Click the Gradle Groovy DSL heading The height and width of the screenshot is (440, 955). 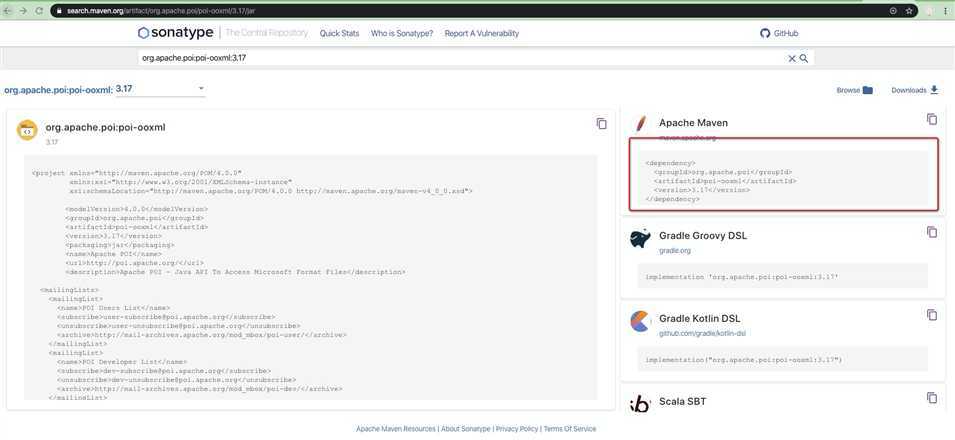pos(703,236)
